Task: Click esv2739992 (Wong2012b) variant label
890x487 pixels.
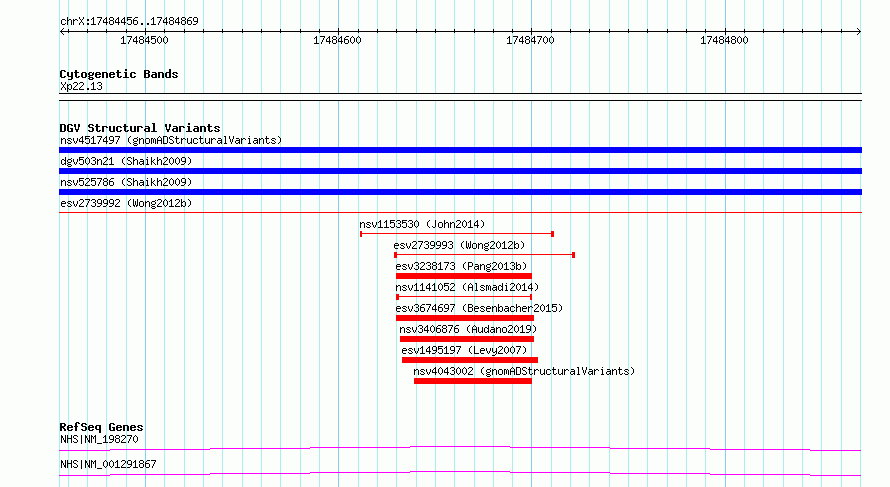Action: point(126,203)
